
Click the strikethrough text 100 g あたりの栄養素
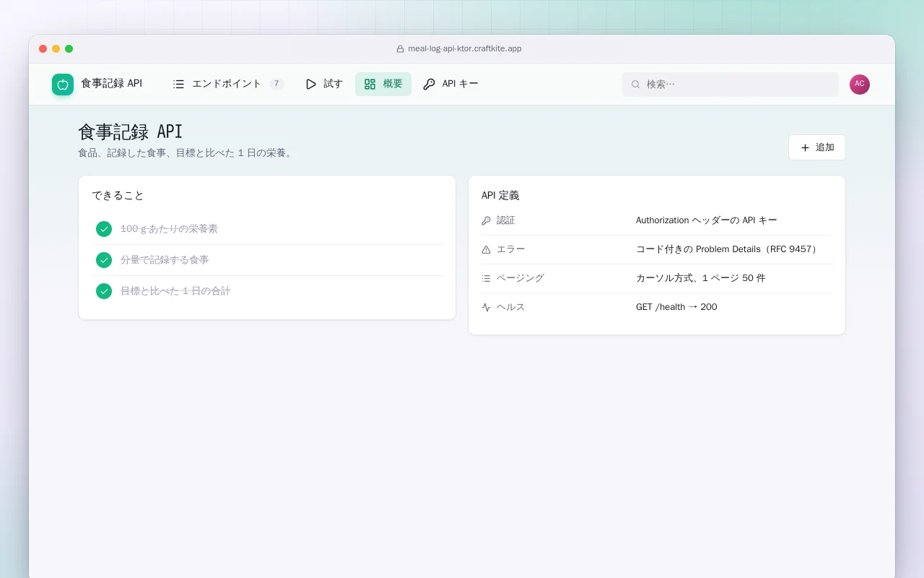(x=169, y=229)
